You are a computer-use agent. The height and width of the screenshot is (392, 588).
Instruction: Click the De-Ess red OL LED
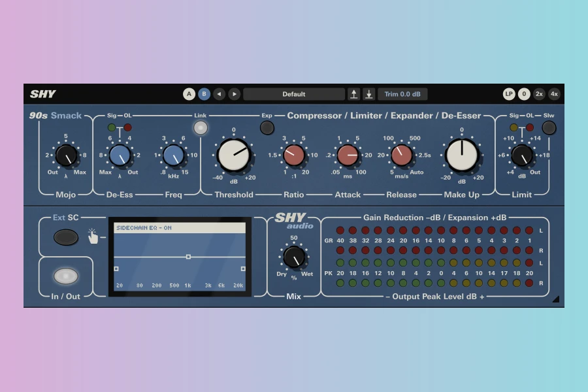click(127, 127)
